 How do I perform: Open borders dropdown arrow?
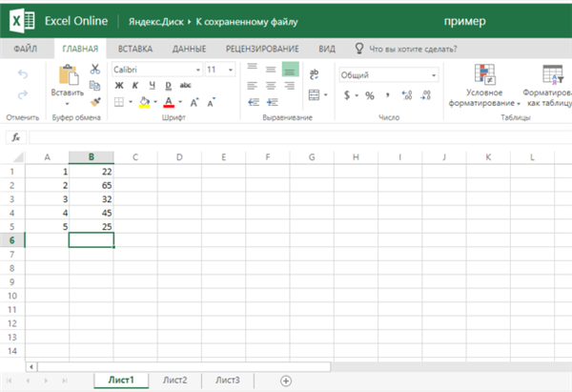pyautogui.click(x=131, y=102)
